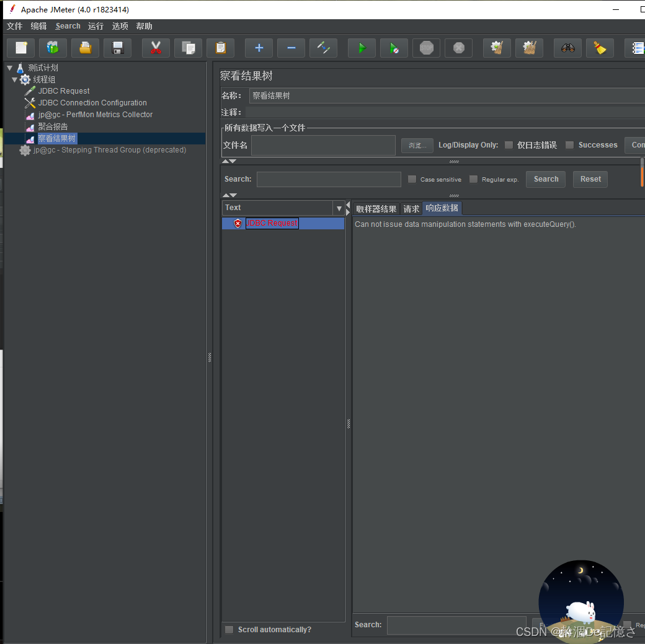645x644 pixels.
Task: Click the Reset button
Action: 590,179
